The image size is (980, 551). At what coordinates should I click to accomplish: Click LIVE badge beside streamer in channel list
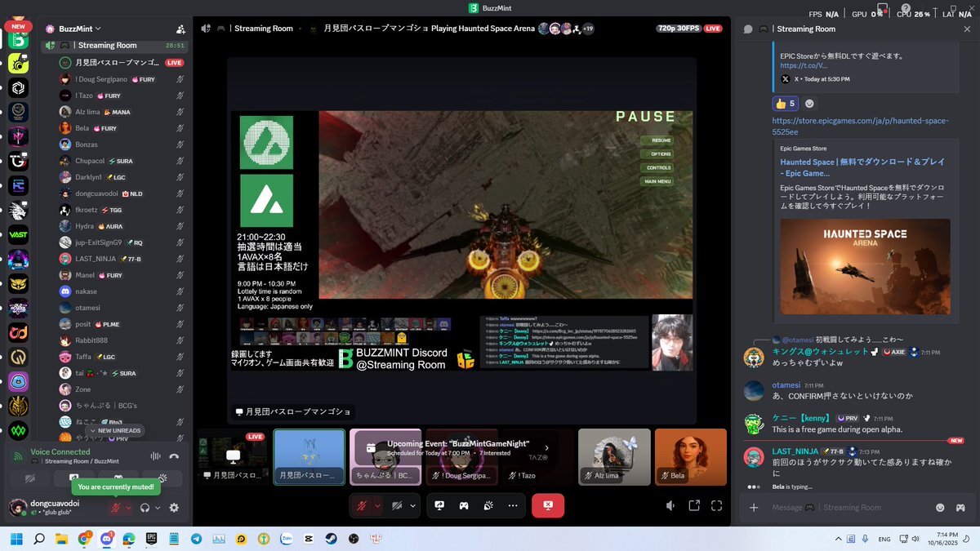175,63
